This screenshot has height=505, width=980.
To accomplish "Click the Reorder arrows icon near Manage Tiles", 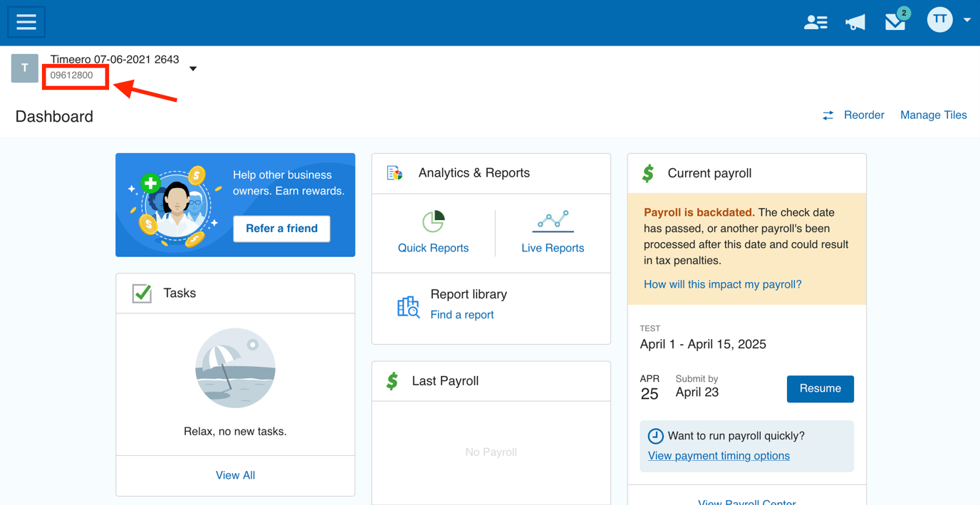I will click(828, 115).
